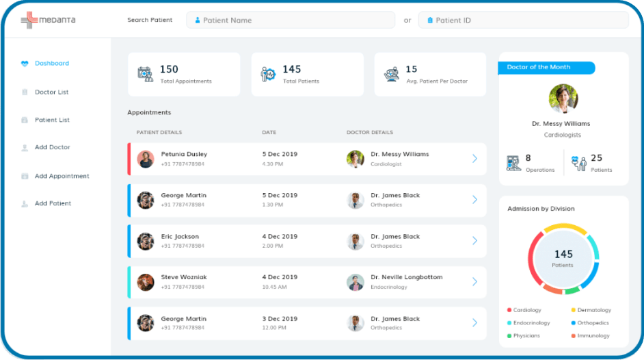Click the Add Doctor sidebar icon
Image resolution: width=644 pixels, height=360 pixels.
[x=25, y=147]
